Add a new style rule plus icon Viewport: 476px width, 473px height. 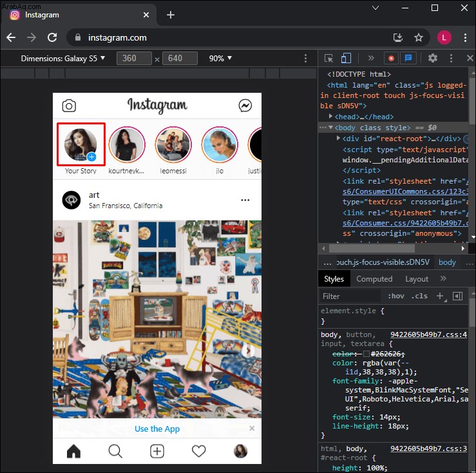pos(439,296)
